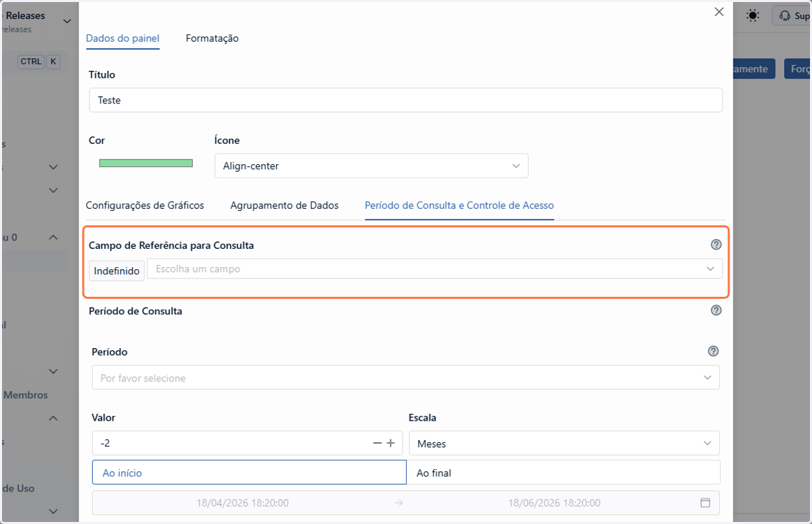Viewport: 812px width, 524px height.
Task: Select Período de Consulta e Controle de Acesso tab
Action: click(459, 205)
